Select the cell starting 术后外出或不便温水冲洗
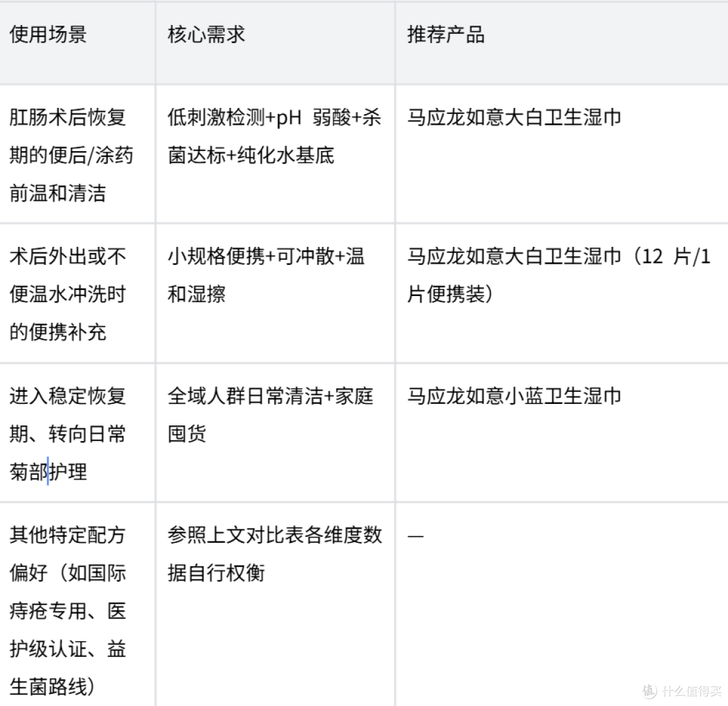 tap(77, 293)
